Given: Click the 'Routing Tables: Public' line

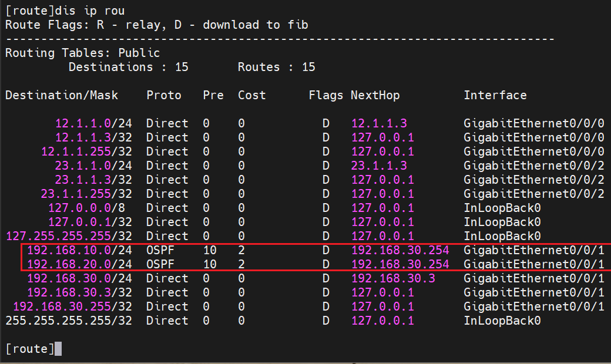Looking at the screenshot, I should pos(82,53).
